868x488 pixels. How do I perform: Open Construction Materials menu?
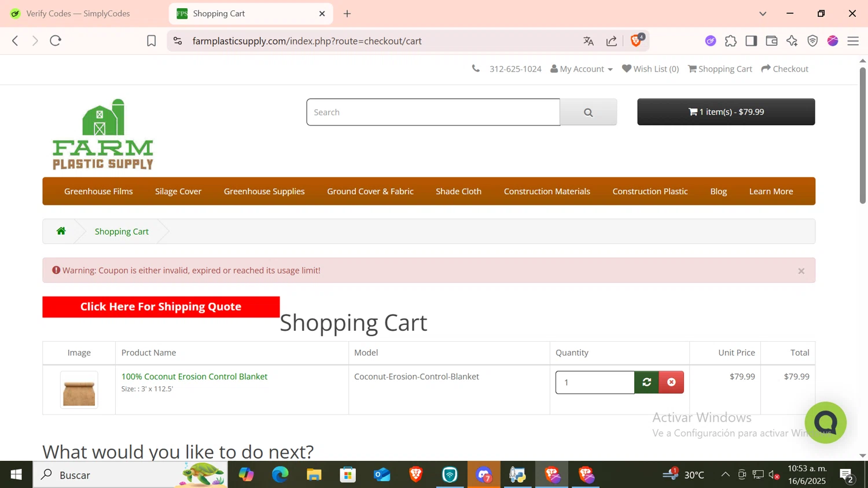tap(547, 191)
